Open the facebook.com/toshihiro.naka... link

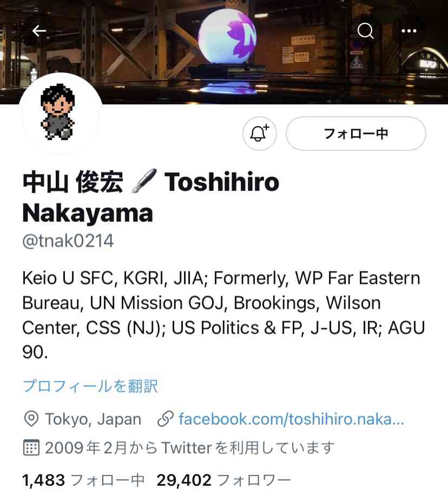[291, 419]
